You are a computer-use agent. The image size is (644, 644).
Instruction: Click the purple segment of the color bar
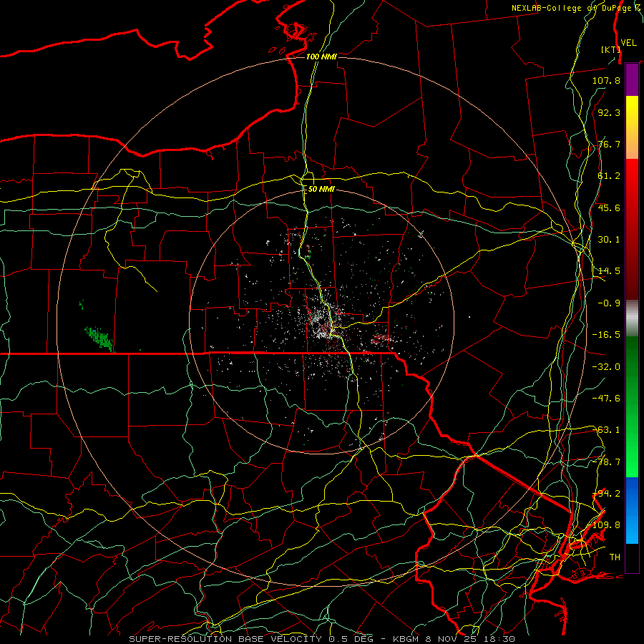632,80
